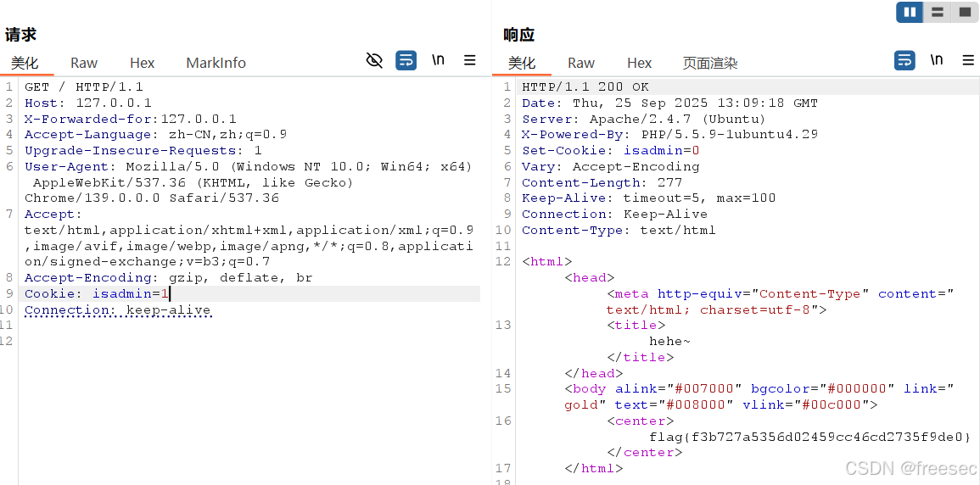Viewport: 980px width, 485px height.
Task: Switch to response Hex tab
Action: click(640, 63)
